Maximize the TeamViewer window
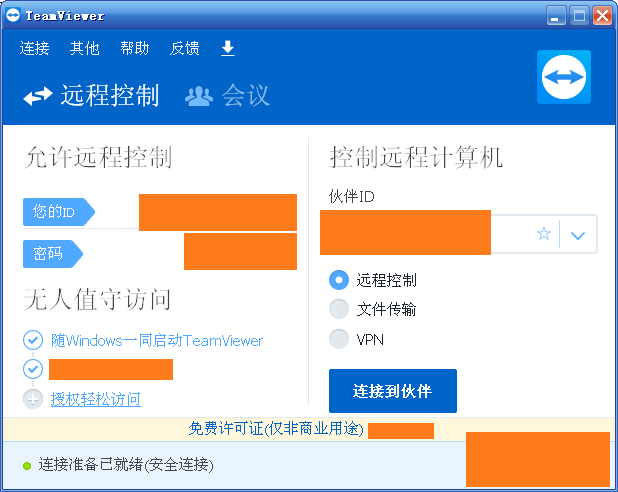 579,16
